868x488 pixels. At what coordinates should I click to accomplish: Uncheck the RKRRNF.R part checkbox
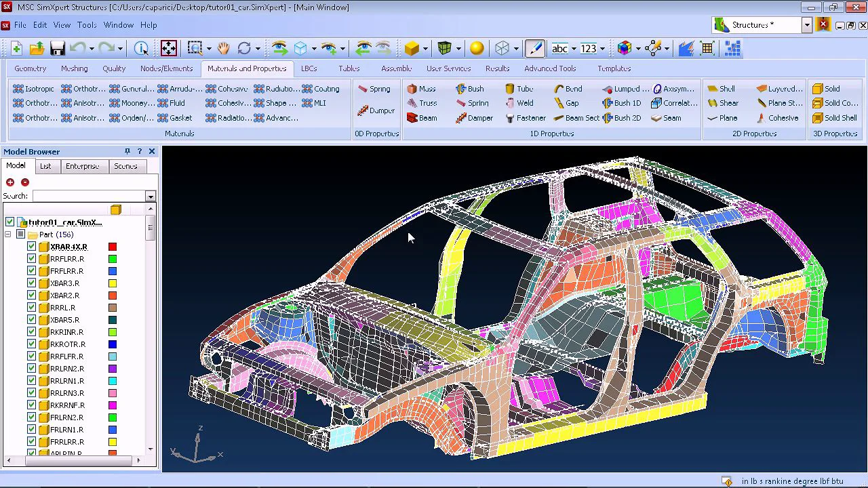(31, 405)
